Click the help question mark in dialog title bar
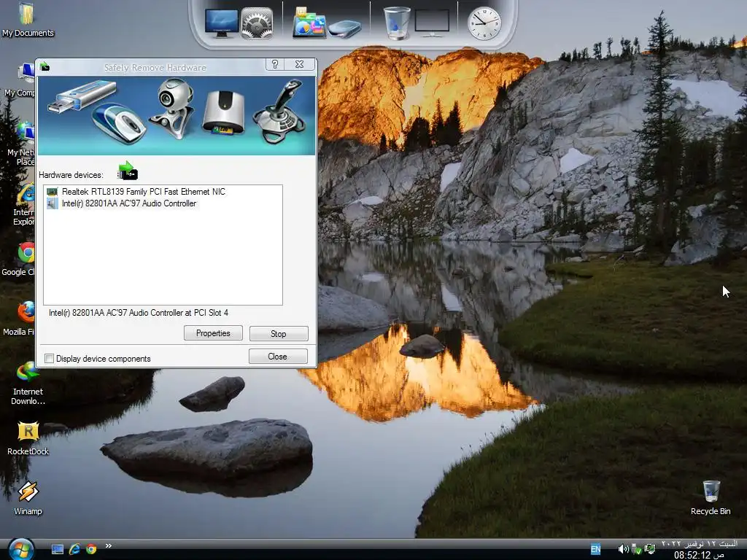Screen dimensions: 747x560 click(275, 64)
